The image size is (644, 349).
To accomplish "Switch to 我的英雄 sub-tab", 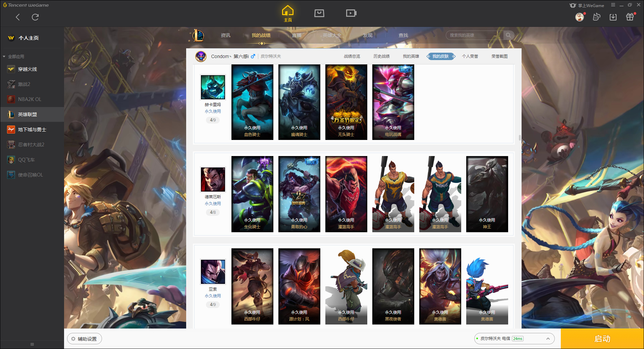I will tap(411, 56).
